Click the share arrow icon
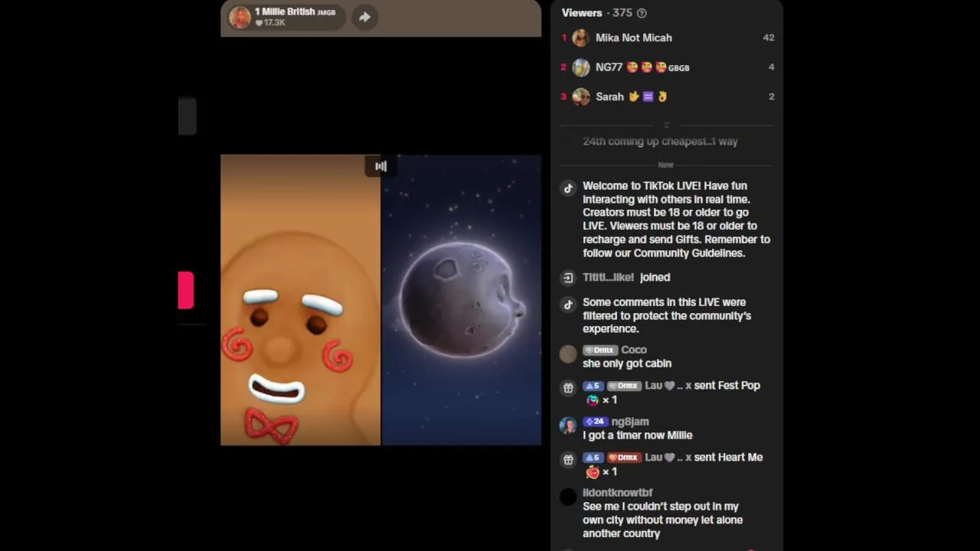The height and width of the screenshot is (551, 980). tap(364, 17)
